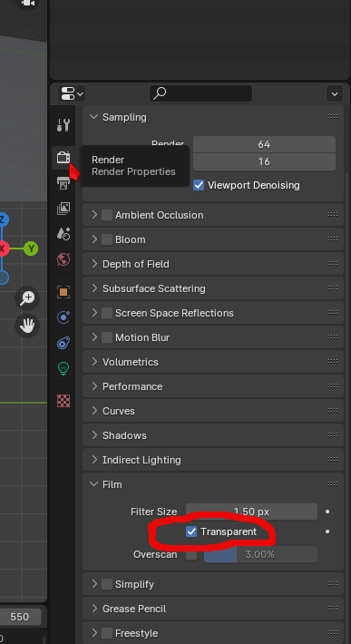Click the Render samples value 64
The image size is (351, 644).
pos(264,144)
